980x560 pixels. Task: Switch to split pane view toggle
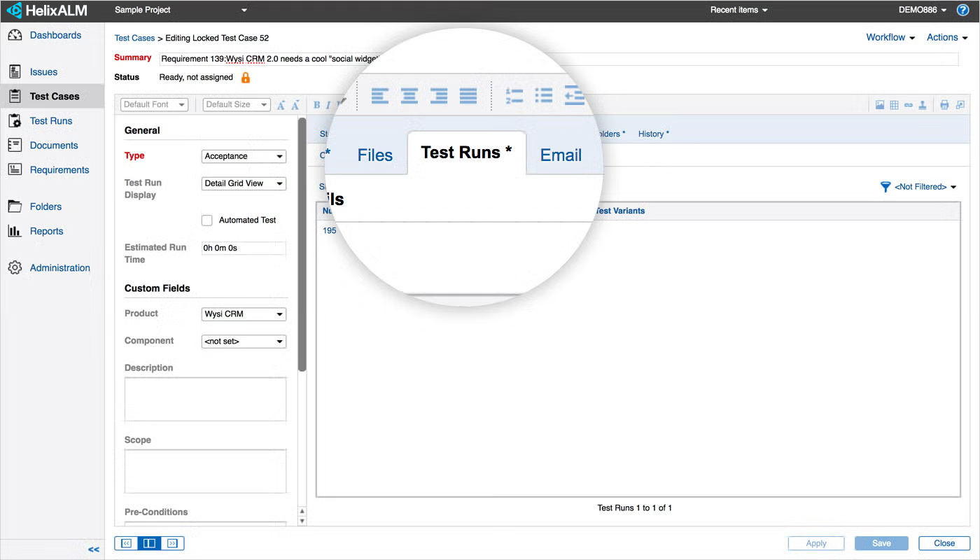149,543
